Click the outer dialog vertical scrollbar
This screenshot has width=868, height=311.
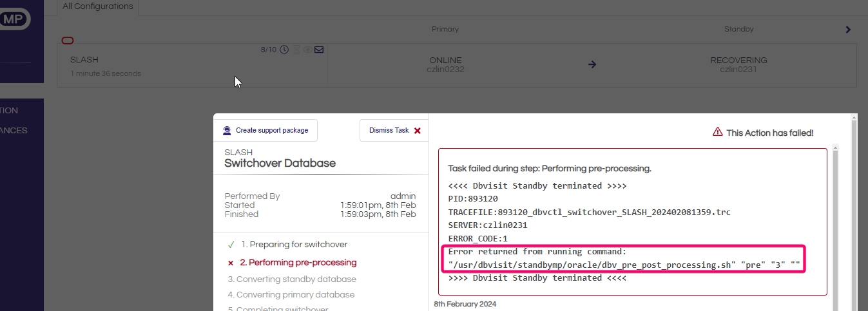[854, 212]
